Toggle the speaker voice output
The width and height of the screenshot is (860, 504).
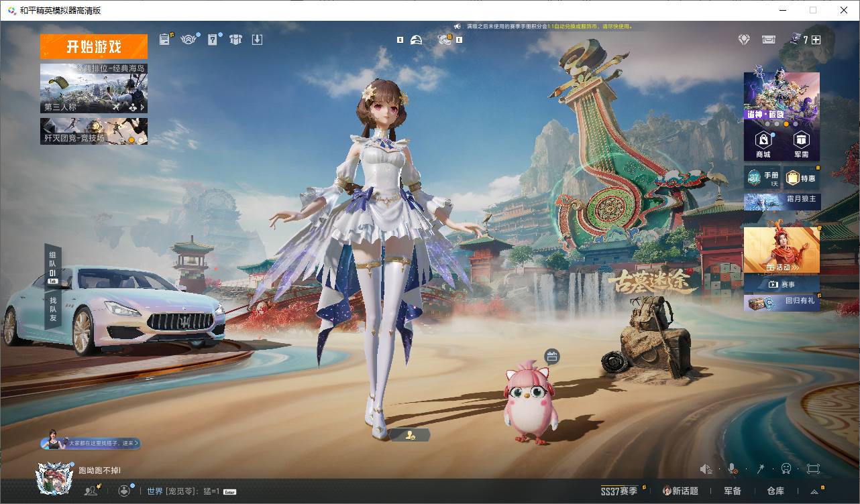(706, 469)
